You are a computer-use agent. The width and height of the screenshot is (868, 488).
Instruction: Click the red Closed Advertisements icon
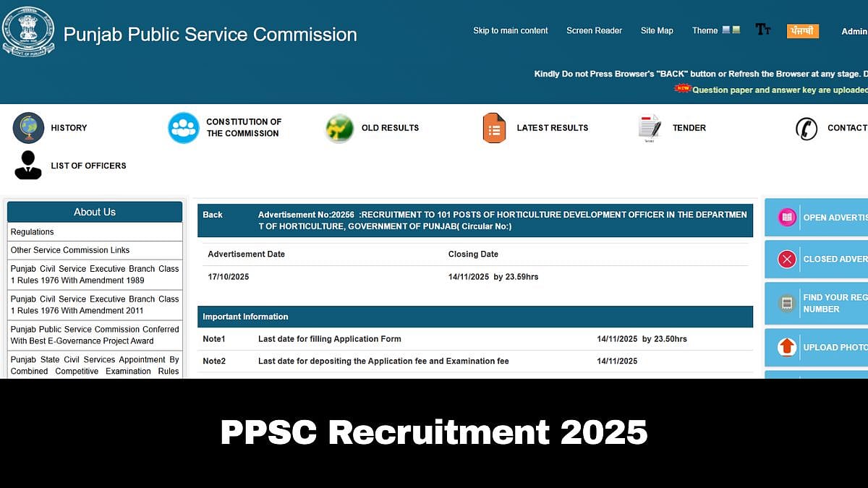click(x=786, y=260)
